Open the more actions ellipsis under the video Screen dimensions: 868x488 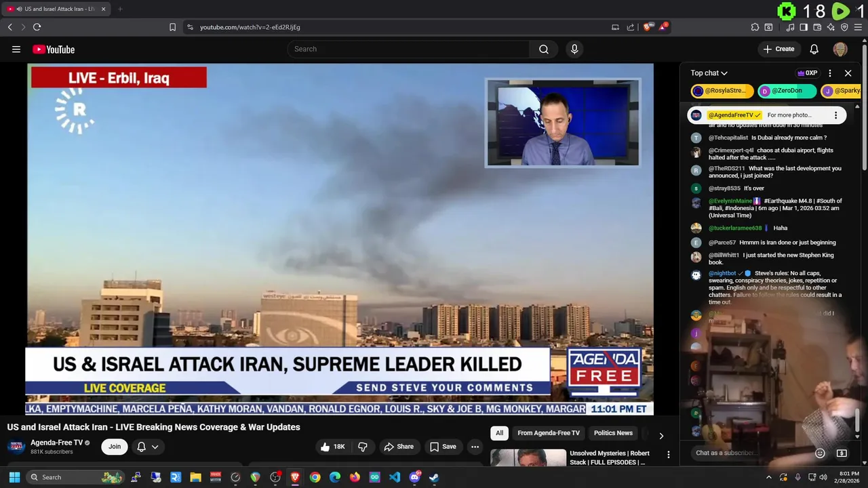click(475, 447)
